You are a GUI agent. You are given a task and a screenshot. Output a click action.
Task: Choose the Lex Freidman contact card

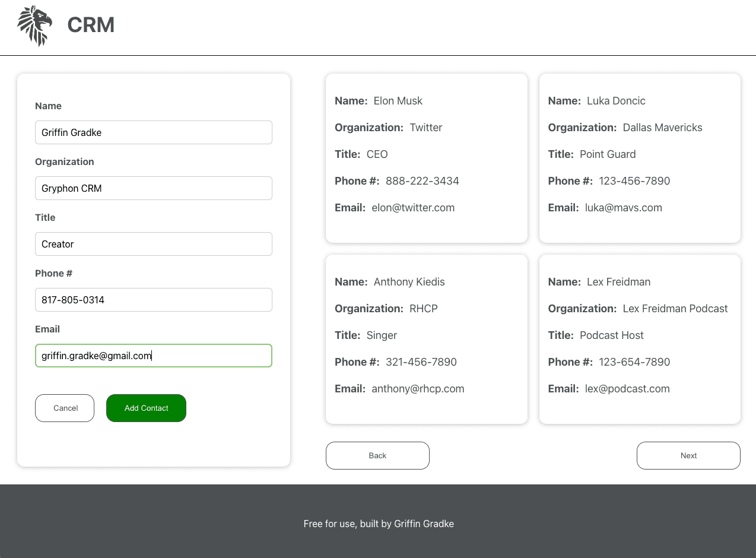coord(640,339)
